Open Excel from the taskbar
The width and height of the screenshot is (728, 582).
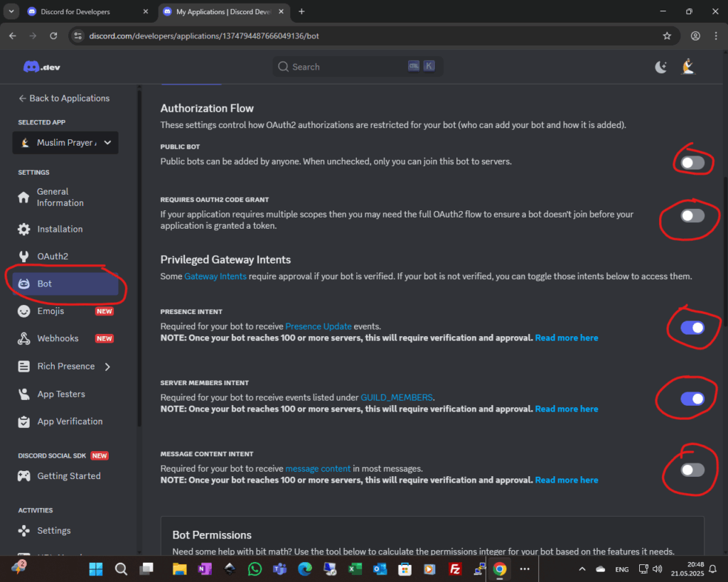click(x=355, y=569)
